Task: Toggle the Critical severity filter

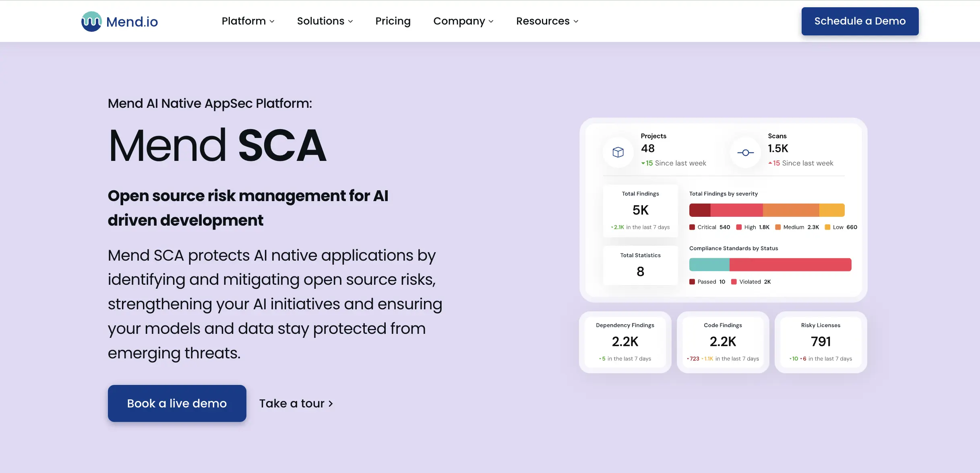Action: point(693,227)
